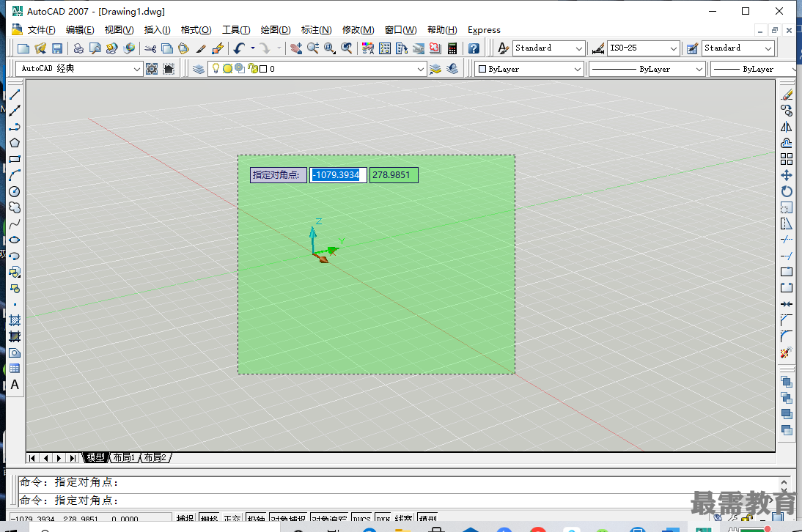Click command window scroll up arrow
The image size is (802, 532).
pos(784,483)
